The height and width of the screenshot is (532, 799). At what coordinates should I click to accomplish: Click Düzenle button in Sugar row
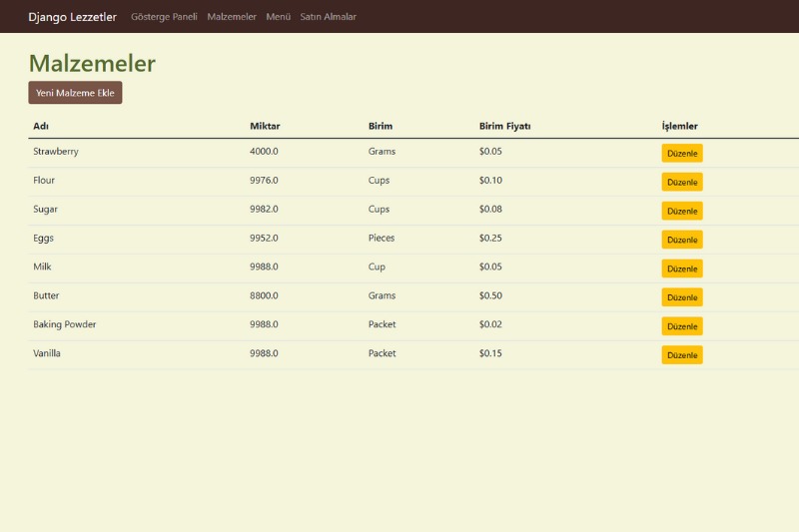tap(681, 211)
